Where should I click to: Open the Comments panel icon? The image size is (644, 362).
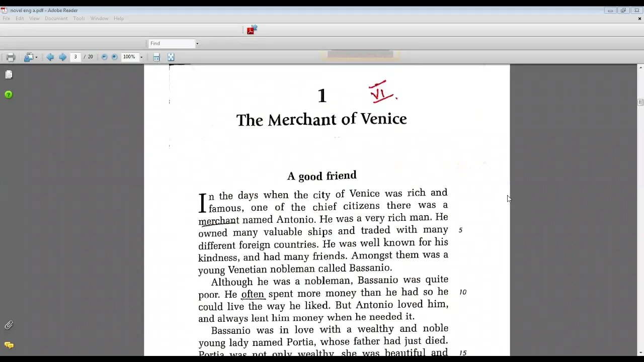[x=9, y=345]
